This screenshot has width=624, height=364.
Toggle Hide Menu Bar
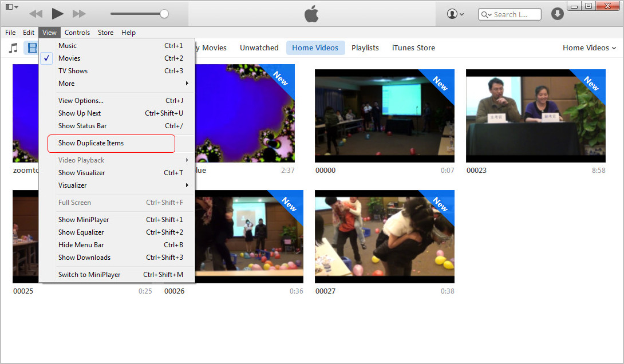[x=117, y=245]
